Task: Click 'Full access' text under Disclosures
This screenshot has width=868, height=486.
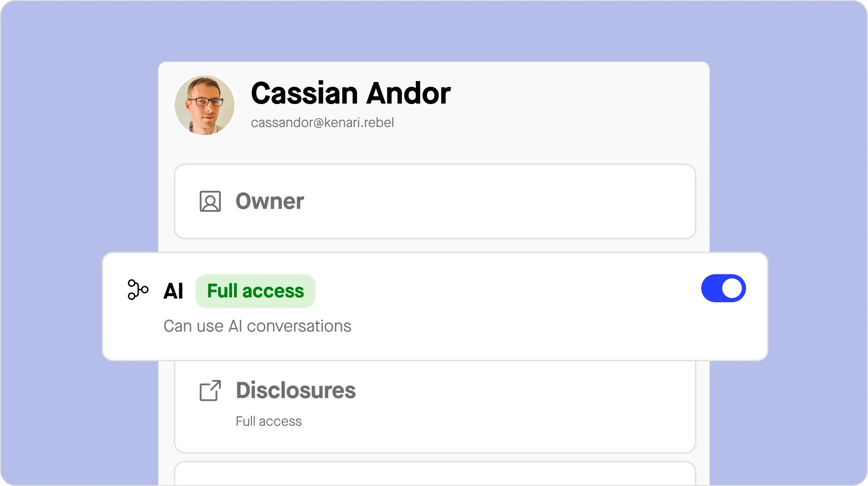Action: click(268, 421)
